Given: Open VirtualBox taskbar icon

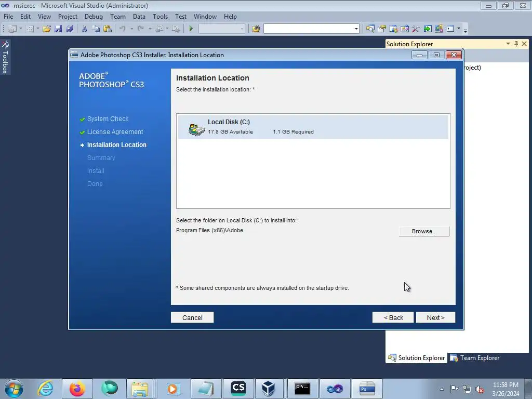Looking at the screenshot, I should click(x=269, y=389).
